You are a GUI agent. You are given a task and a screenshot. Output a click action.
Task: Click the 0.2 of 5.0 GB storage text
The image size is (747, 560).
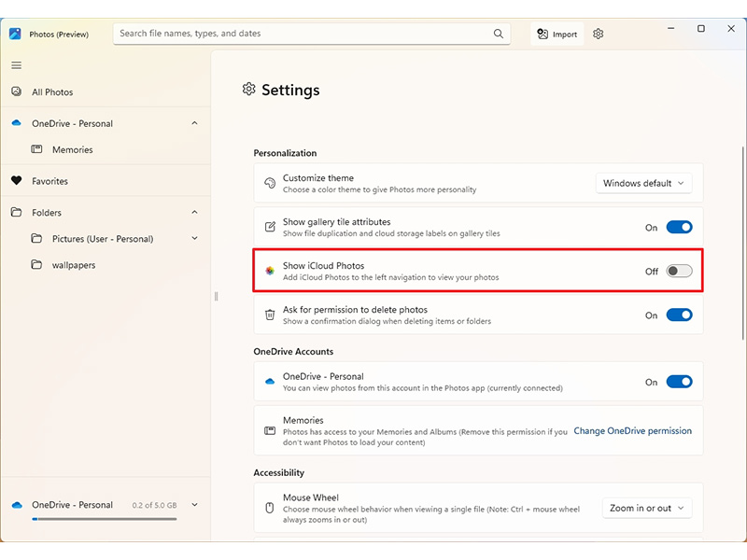click(x=154, y=505)
